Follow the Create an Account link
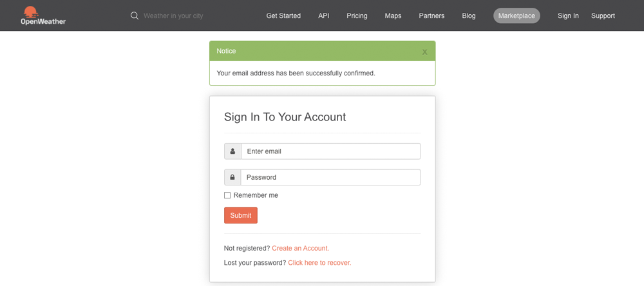Screen dimensions: 644x286 click(301, 248)
